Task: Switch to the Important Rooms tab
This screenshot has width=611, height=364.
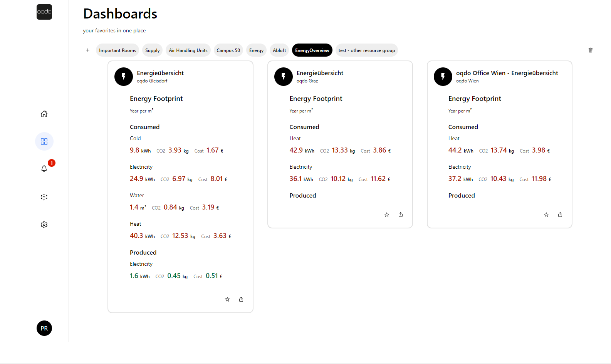Action: point(117,50)
